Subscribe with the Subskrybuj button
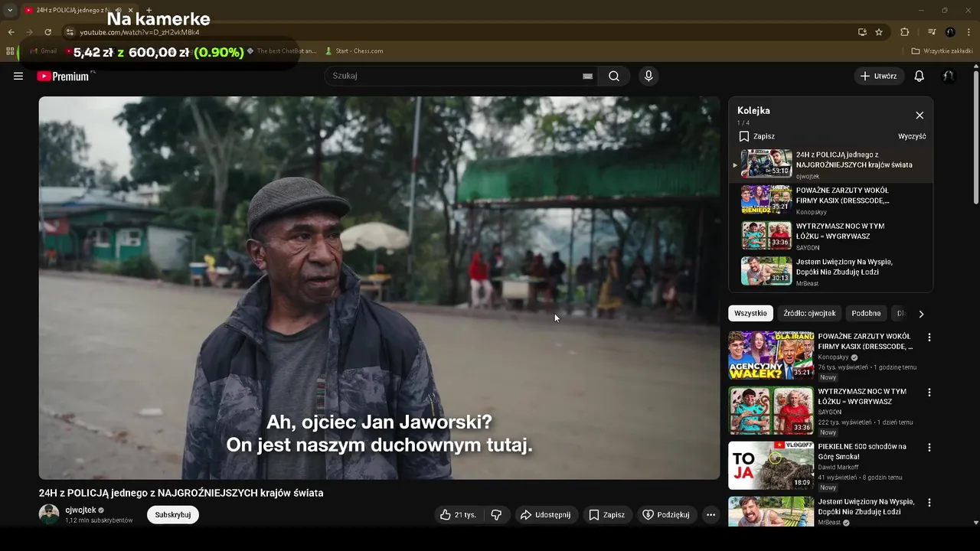Screen dimensions: 980x551 [x=173, y=515]
